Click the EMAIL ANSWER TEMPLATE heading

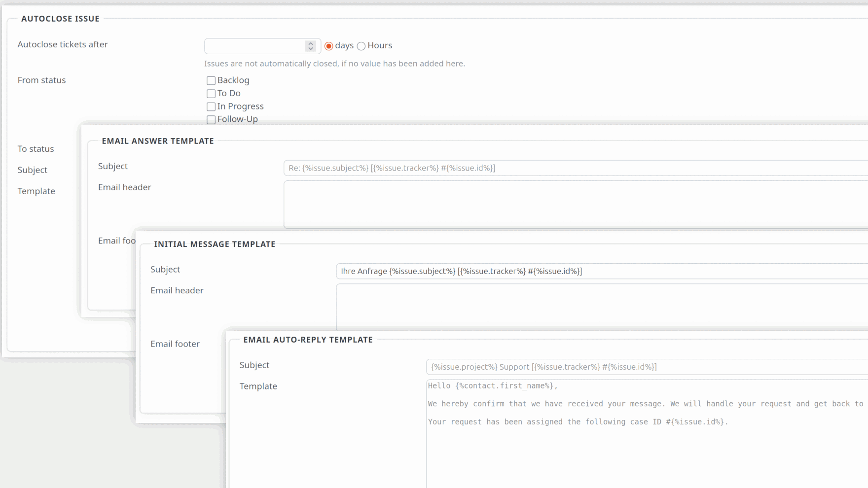(158, 141)
